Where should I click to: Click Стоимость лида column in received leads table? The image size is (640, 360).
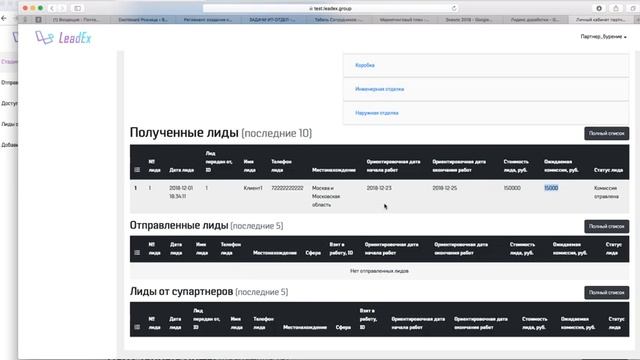point(516,166)
